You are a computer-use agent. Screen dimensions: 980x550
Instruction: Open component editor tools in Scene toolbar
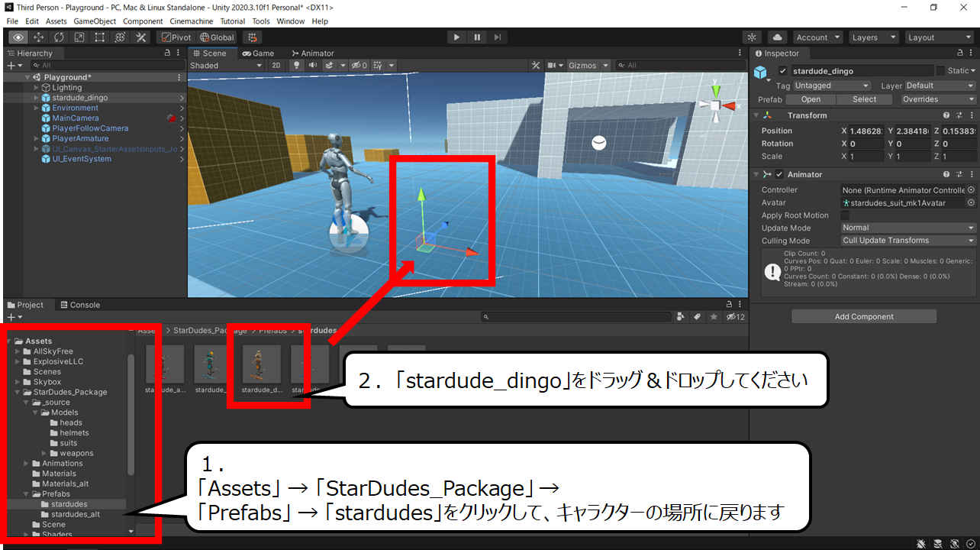pos(536,66)
